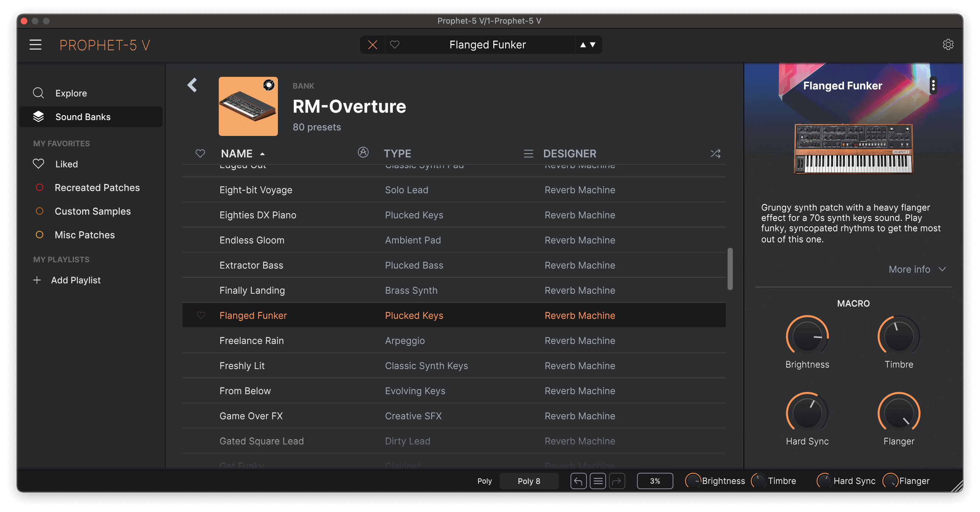The height and width of the screenshot is (512, 980).
Task: Click the undo arrow in bottom bar
Action: tap(578, 481)
